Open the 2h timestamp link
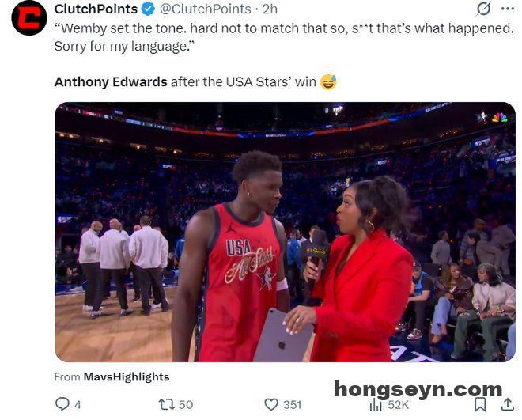 click(x=270, y=9)
